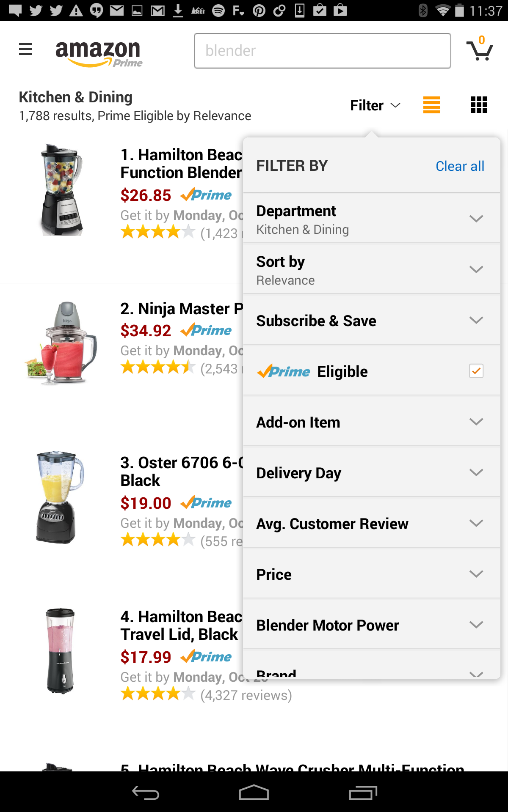508x812 pixels.
Task: Open the Ninja Master blender thumbnail
Action: point(61,343)
